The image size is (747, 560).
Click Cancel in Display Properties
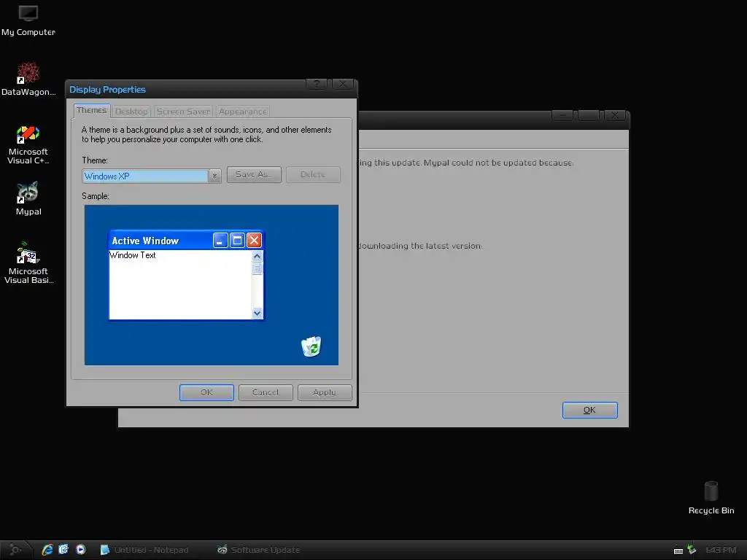click(x=266, y=392)
